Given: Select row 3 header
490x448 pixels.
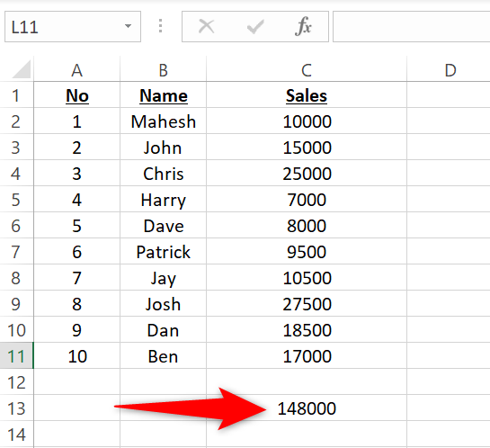Looking at the screenshot, I should [16, 147].
